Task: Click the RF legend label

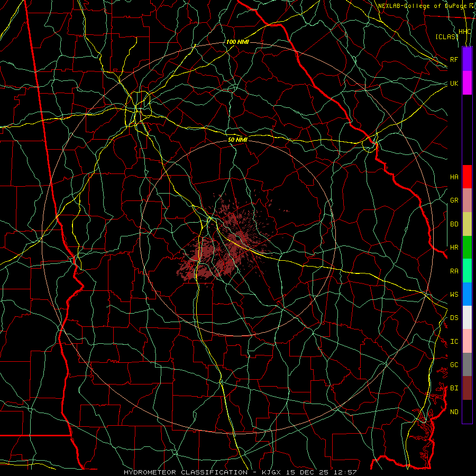Action: pos(454,59)
